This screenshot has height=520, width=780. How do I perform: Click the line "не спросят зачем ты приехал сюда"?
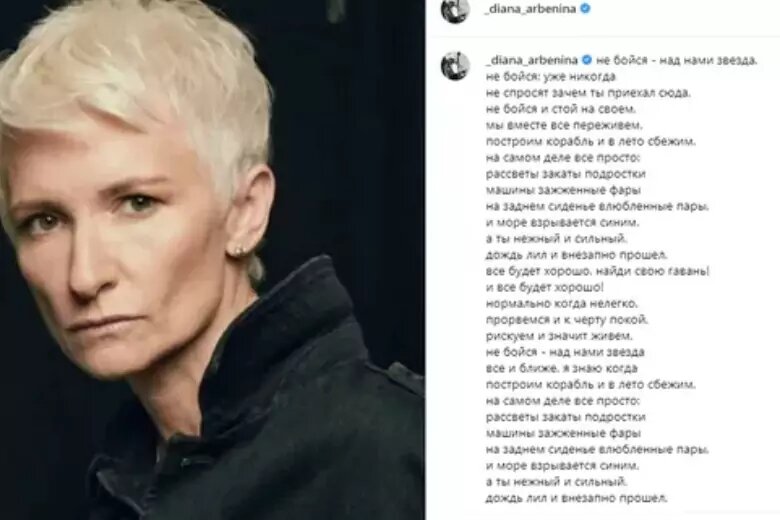588,93
